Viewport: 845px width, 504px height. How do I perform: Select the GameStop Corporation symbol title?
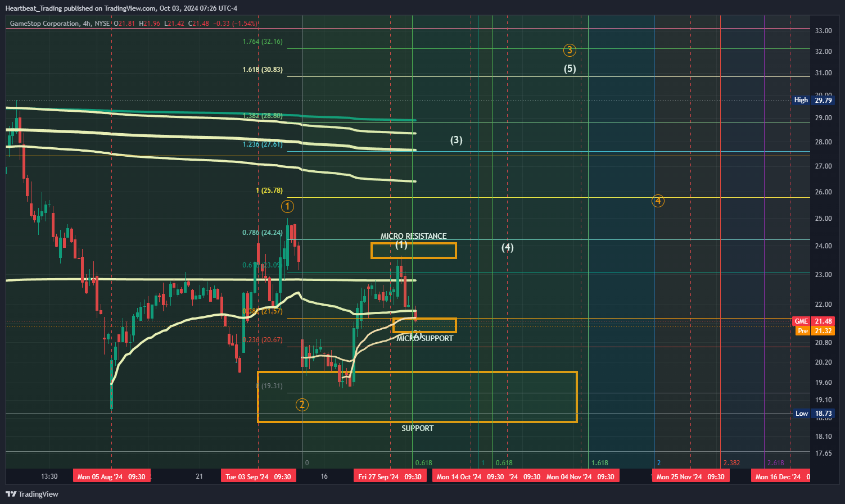pos(44,24)
